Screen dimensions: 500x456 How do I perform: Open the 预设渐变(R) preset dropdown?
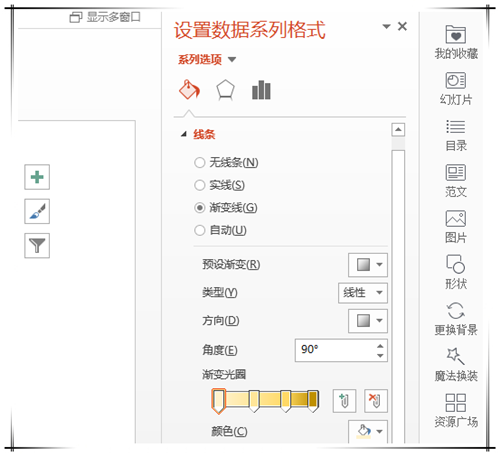click(x=368, y=265)
